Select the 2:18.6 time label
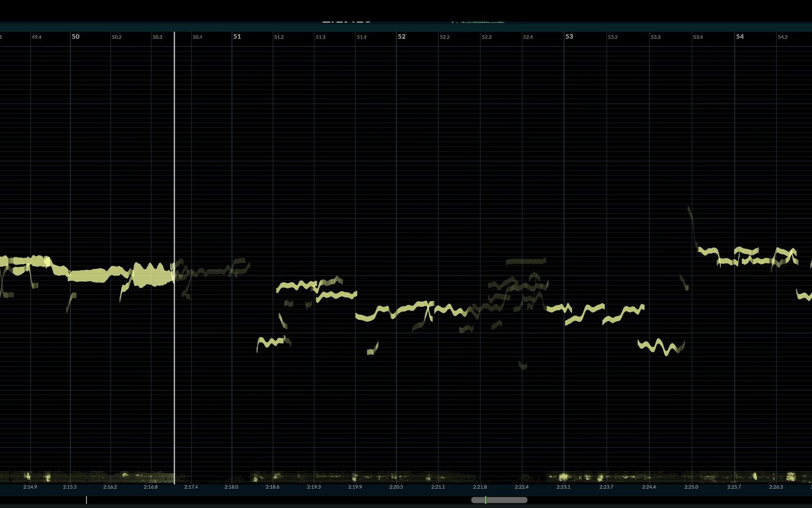Viewport: 812px width, 508px height. (x=273, y=487)
